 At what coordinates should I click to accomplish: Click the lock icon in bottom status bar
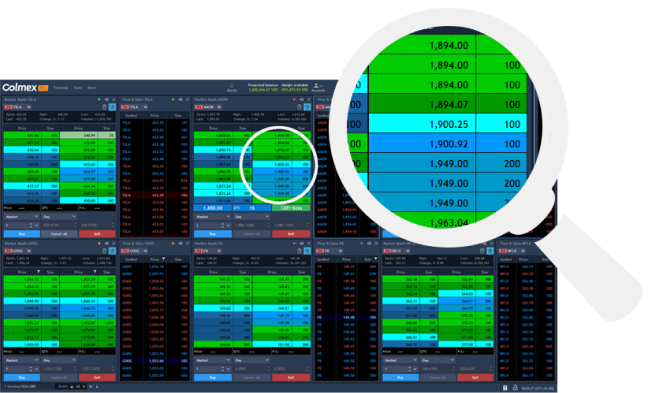(515, 388)
